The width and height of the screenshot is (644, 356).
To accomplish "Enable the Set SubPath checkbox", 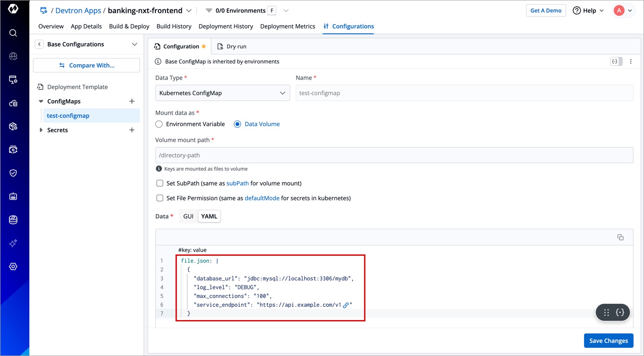I will (160, 183).
